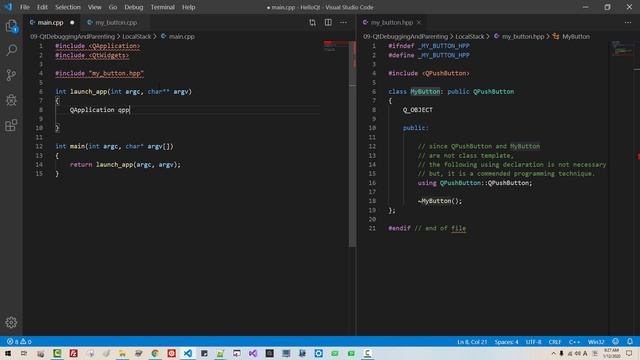Click the right editor minimap

(x=621, y=48)
